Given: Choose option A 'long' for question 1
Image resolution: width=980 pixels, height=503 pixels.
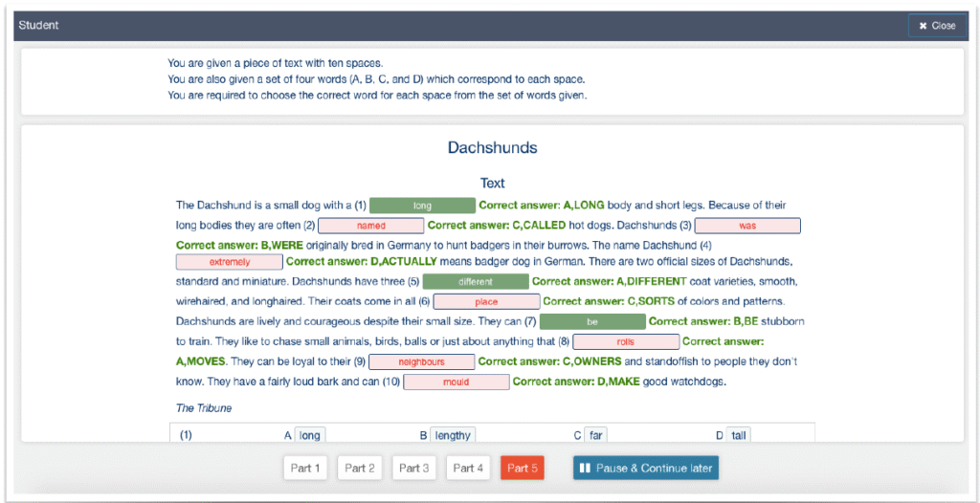Looking at the screenshot, I should pyautogui.click(x=309, y=435).
